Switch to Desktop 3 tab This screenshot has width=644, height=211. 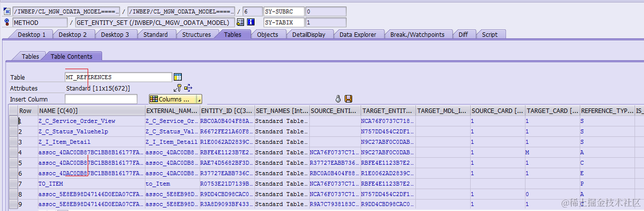tap(115, 34)
